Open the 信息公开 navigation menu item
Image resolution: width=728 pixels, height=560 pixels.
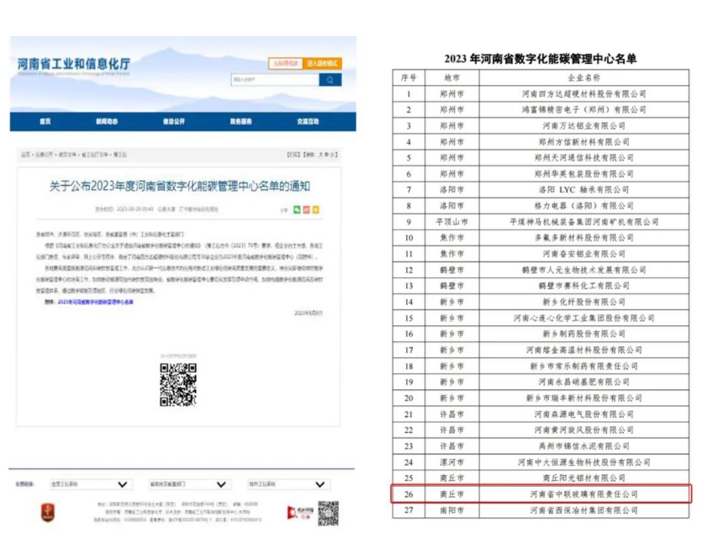coord(174,122)
